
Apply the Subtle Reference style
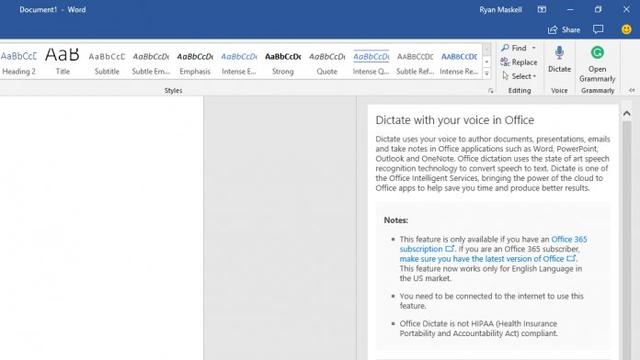pos(415,62)
